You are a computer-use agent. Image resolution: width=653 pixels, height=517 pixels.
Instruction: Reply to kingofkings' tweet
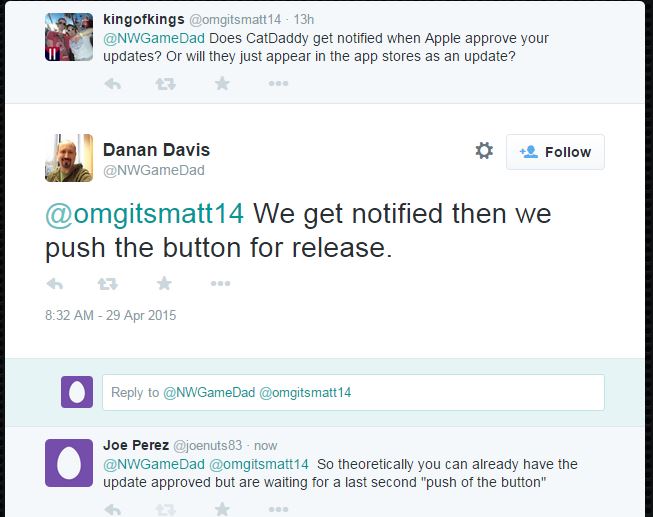click(x=113, y=84)
